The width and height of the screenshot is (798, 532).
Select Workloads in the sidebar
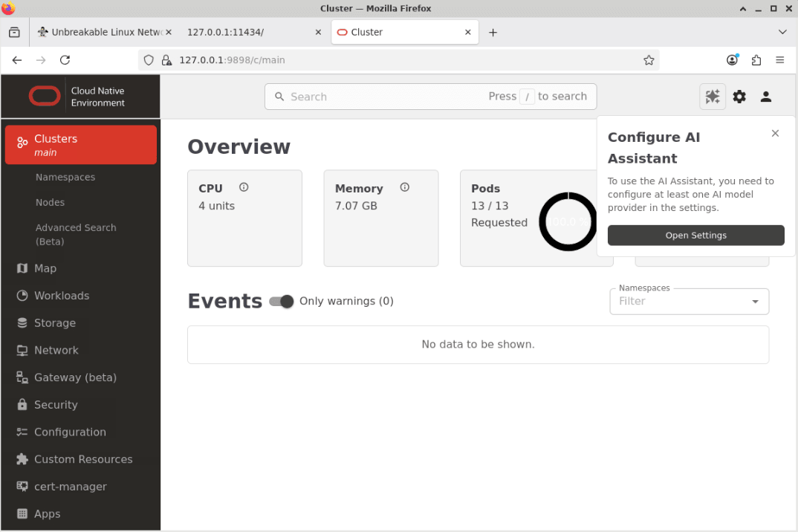point(59,295)
